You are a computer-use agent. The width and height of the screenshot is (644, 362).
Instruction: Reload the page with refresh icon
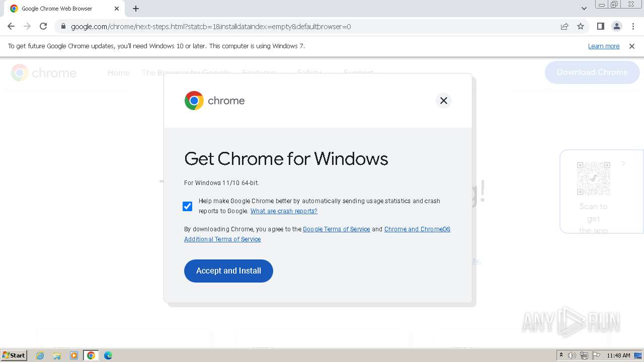pyautogui.click(x=43, y=26)
